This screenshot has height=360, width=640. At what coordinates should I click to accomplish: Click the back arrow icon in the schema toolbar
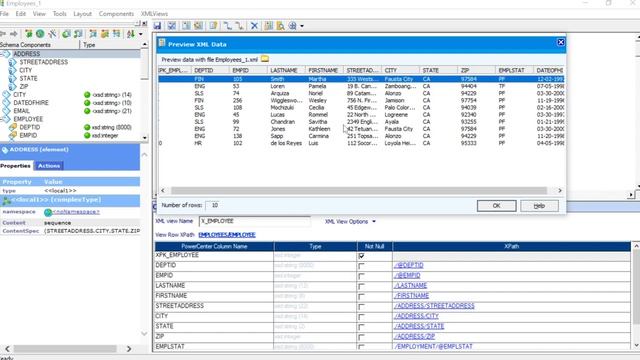(x=3, y=33)
